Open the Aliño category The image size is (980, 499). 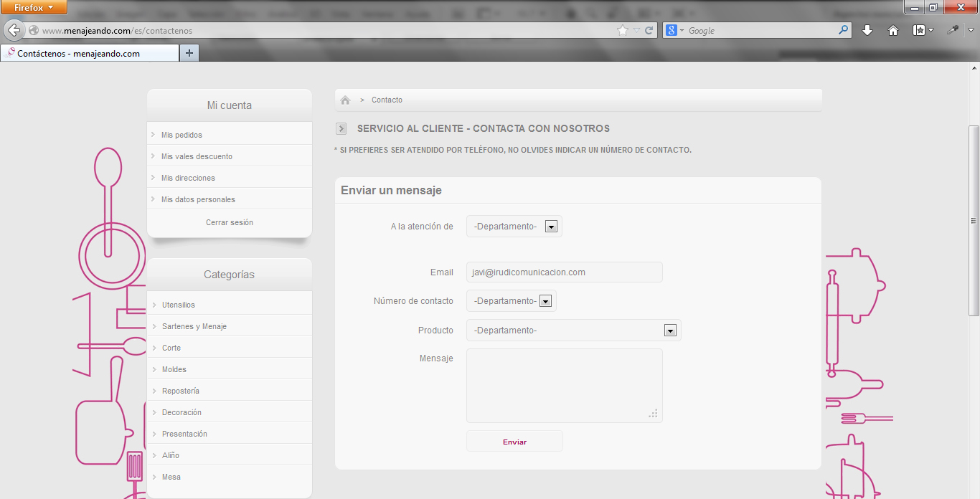(171, 455)
